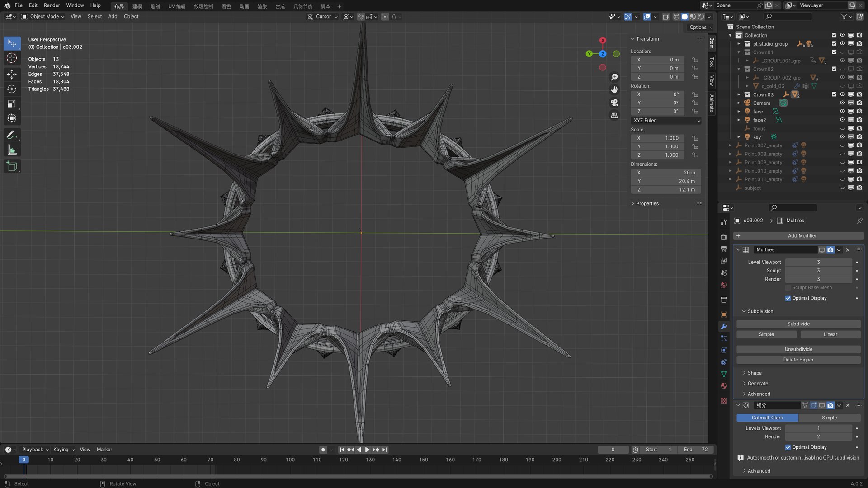Select the Add Cube tool
Screen dimensions: 868x488
(x=12, y=166)
